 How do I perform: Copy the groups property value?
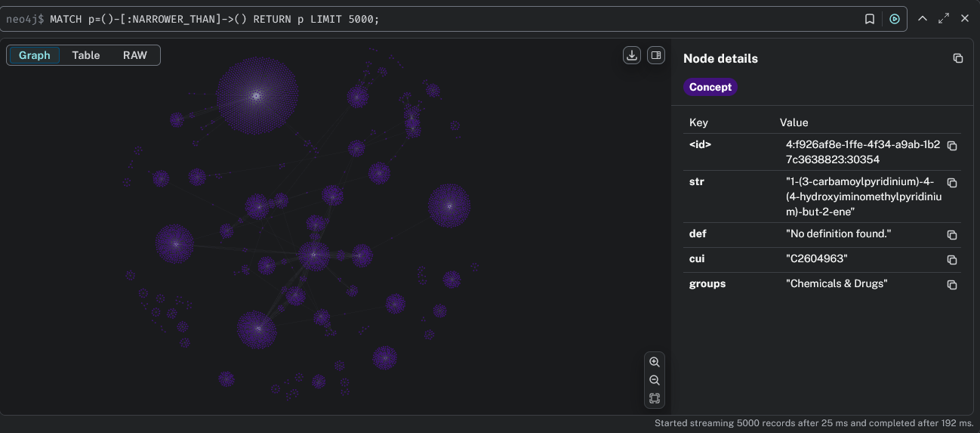[952, 285]
